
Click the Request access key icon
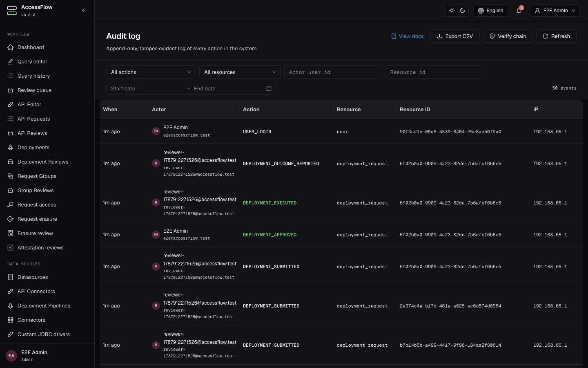(11, 205)
